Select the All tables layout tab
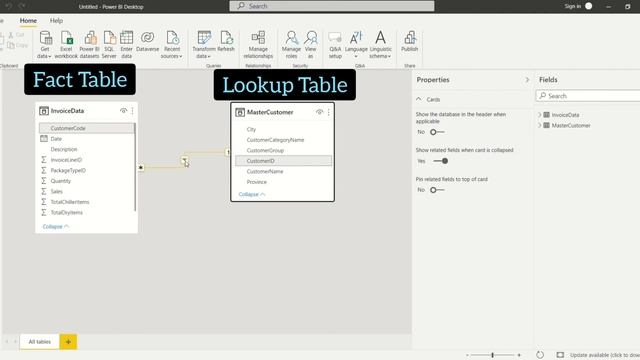640x360 pixels. (x=40, y=342)
